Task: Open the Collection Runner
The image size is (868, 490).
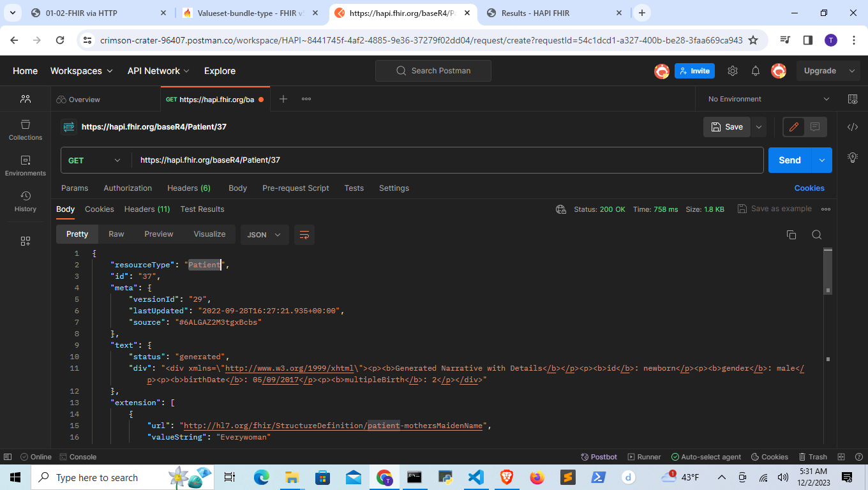Action: 645,457
